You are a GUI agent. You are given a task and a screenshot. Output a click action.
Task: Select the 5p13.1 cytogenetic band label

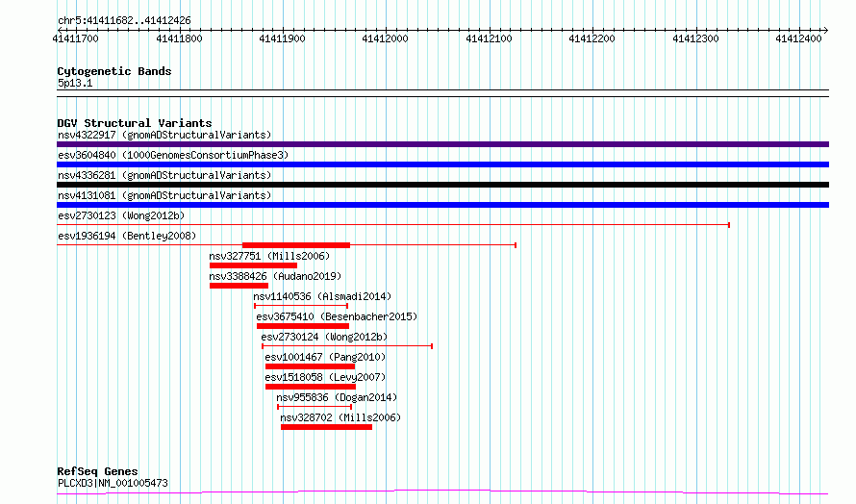click(75, 83)
